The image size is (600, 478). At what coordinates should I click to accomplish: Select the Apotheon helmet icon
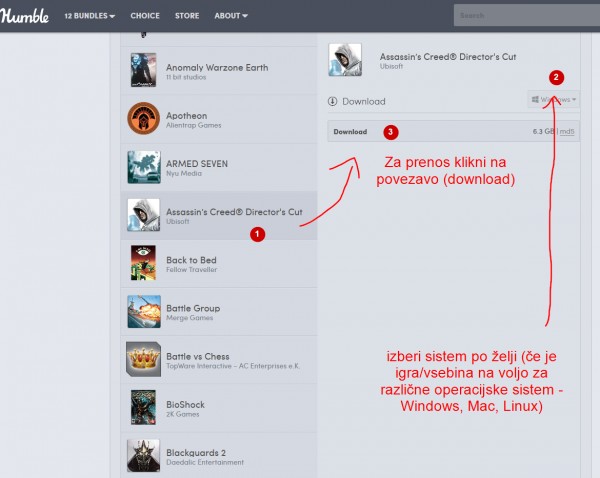(143, 118)
